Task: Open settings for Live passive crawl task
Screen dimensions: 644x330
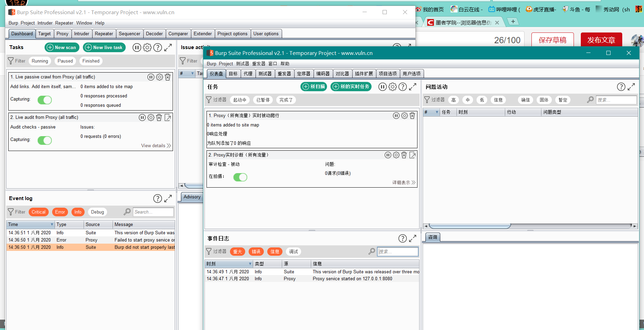Action: 160,77
